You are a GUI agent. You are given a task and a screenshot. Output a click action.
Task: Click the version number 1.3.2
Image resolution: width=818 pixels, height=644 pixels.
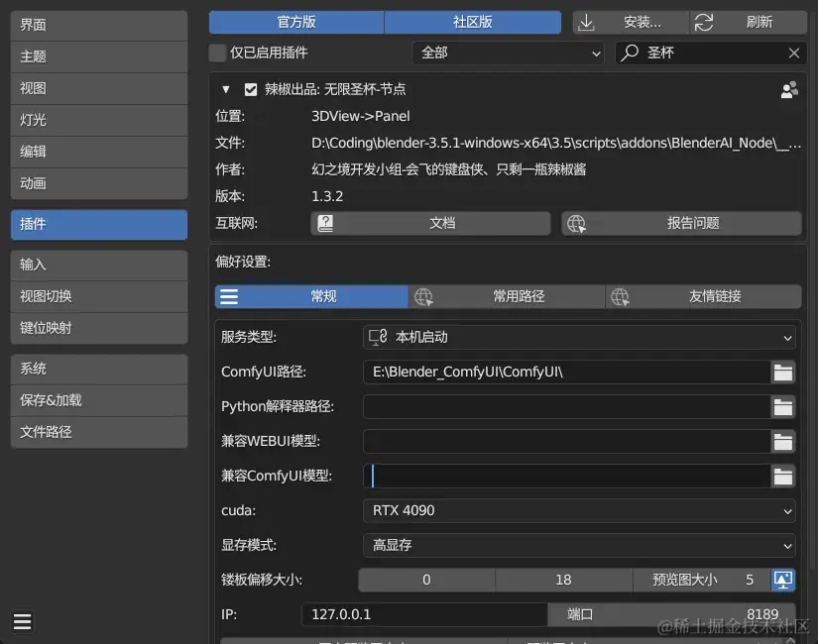pyautogui.click(x=327, y=196)
